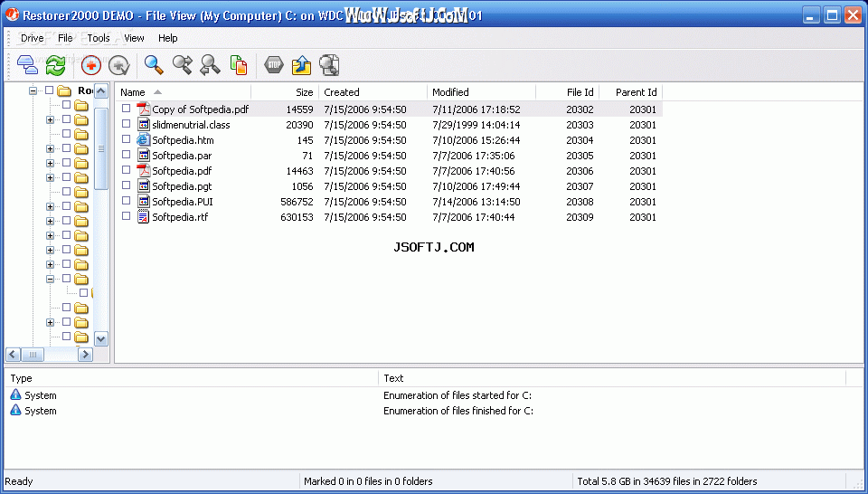The width and height of the screenshot is (868, 494).
Task: Click the size value 630153
Action: coord(297,217)
